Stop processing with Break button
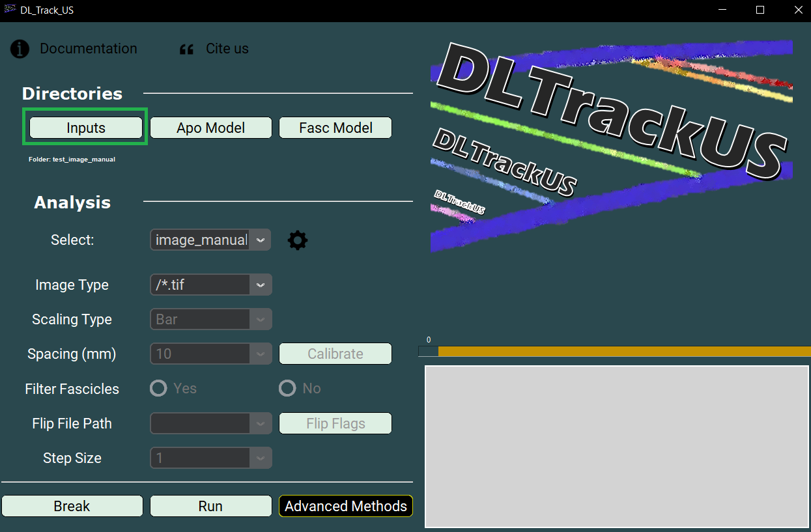Screen dimensions: 811x532 coord(72,506)
